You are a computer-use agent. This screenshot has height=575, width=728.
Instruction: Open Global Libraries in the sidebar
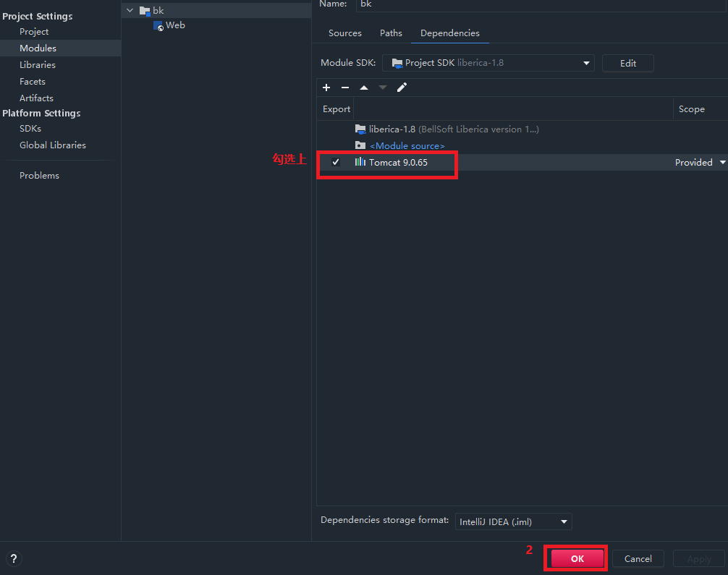[52, 145]
